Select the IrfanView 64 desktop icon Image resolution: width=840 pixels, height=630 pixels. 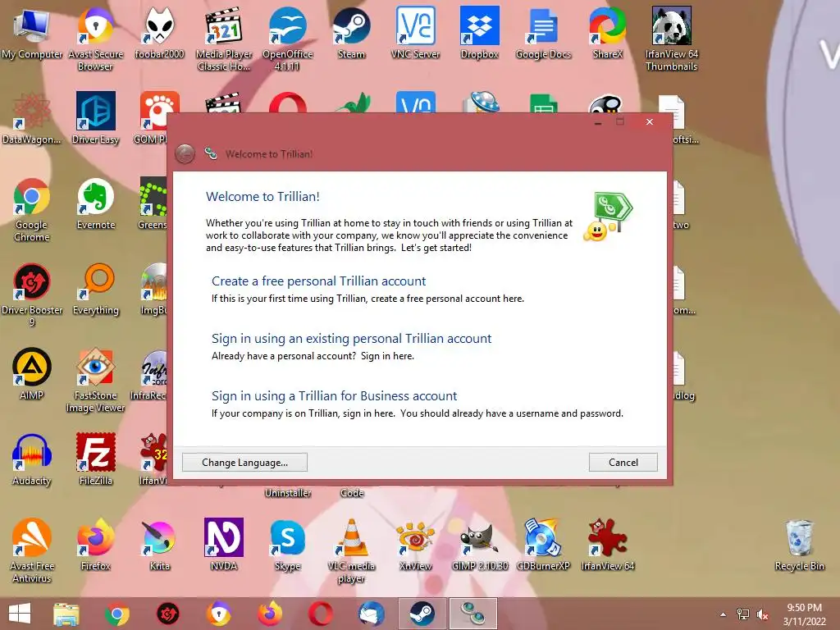(x=608, y=545)
